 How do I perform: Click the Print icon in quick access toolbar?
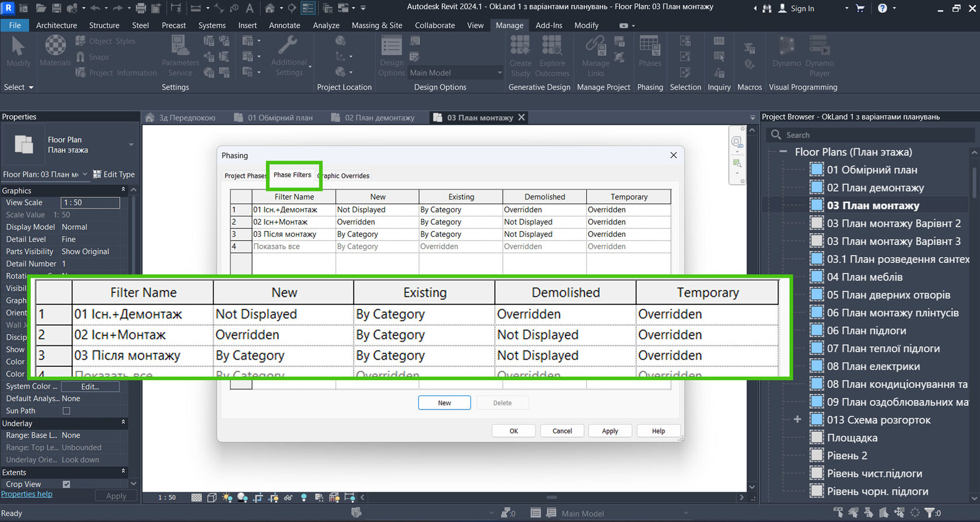point(141,8)
